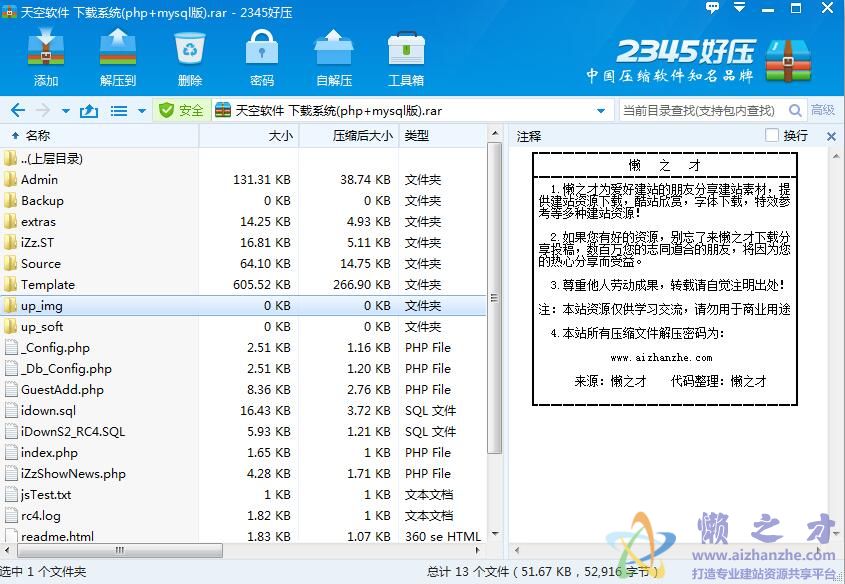The width and height of the screenshot is (845, 584).
Task: Select the Backup folder icon
Action: pyautogui.click(x=10, y=200)
